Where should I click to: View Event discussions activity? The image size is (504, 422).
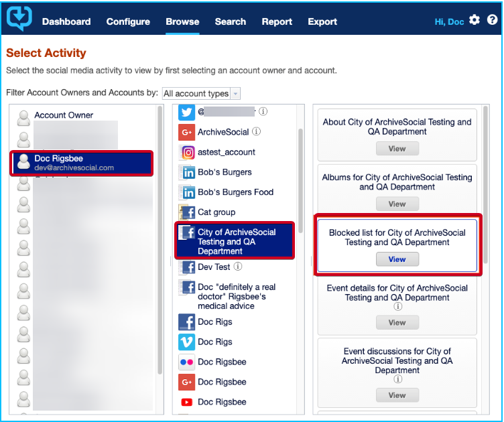(397, 395)
